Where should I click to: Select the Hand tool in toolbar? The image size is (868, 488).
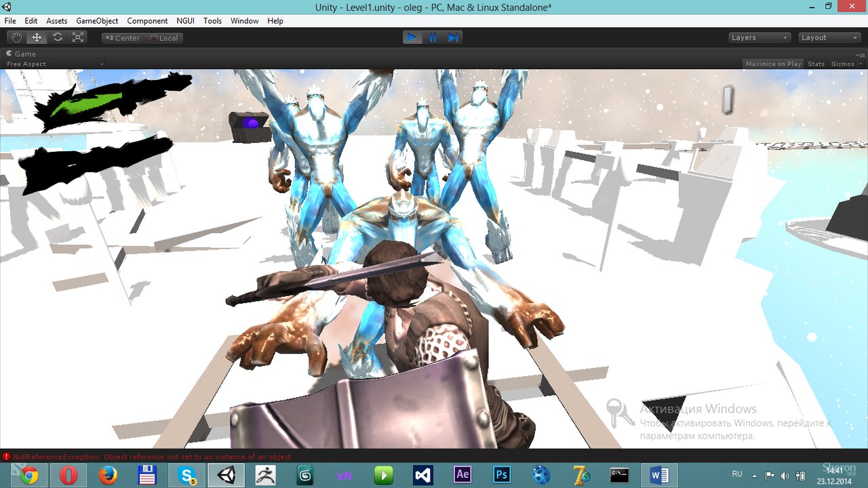pos(16,38)
